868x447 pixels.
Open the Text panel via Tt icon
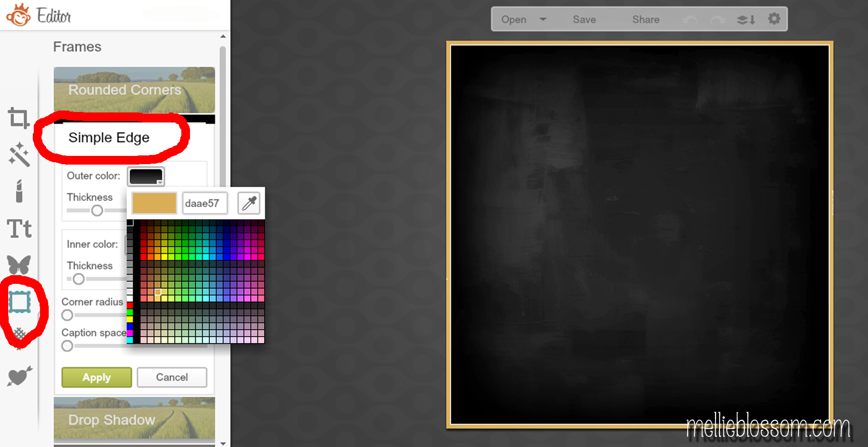(x=19, y=228)
